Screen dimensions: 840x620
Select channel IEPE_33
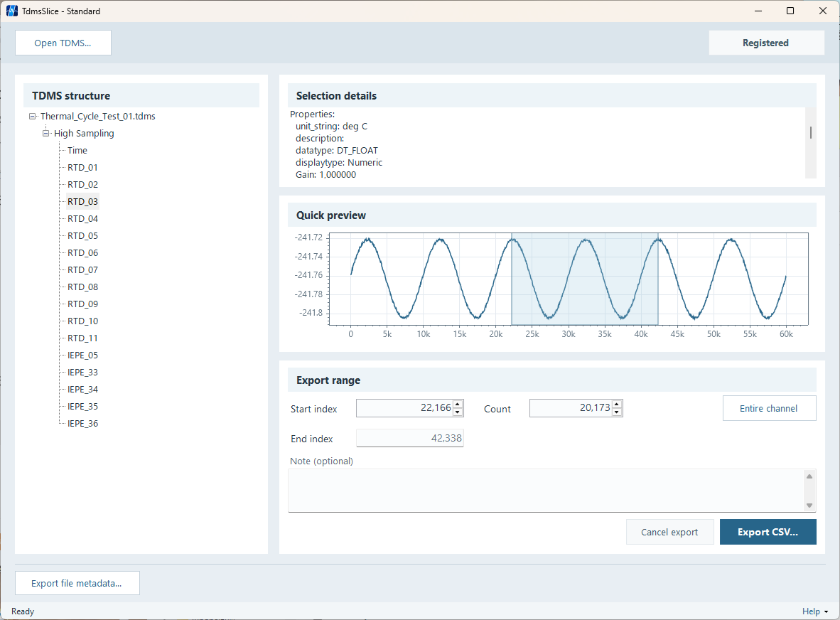tap(82, 373)
